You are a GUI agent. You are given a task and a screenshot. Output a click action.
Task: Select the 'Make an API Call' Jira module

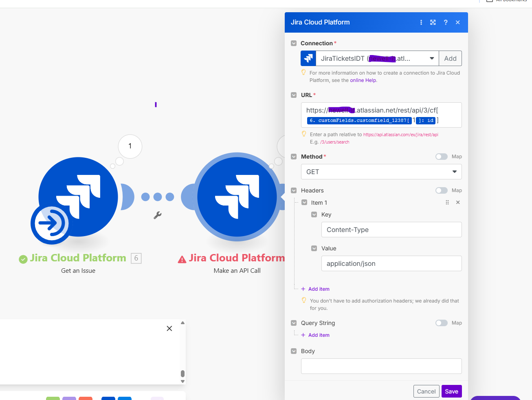(237, 197)
